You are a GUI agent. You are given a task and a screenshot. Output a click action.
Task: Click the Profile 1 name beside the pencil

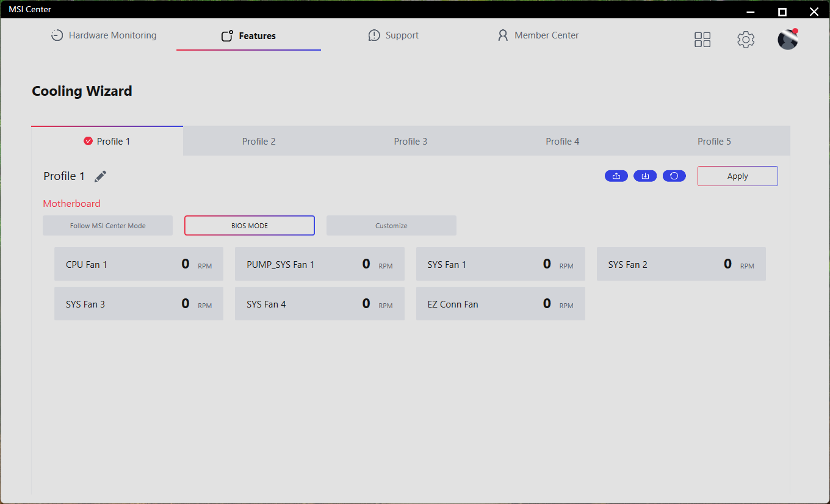coord(64,176)
